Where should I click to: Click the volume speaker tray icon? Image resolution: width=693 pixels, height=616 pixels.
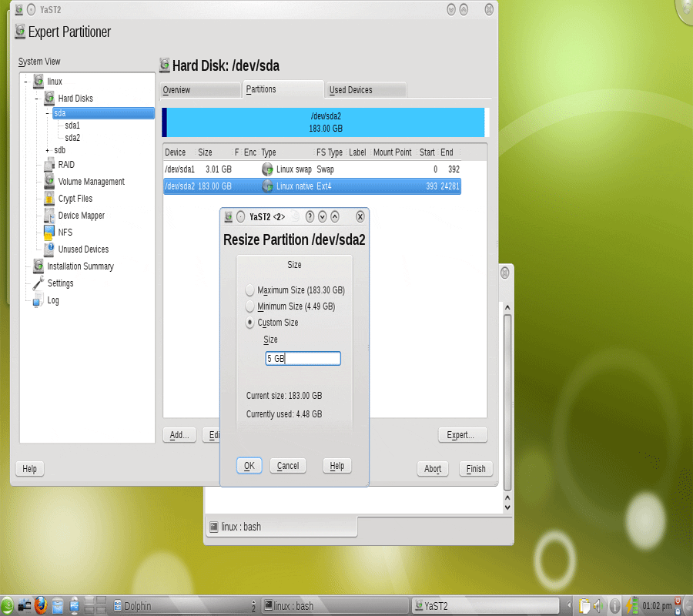pos(598,606)
